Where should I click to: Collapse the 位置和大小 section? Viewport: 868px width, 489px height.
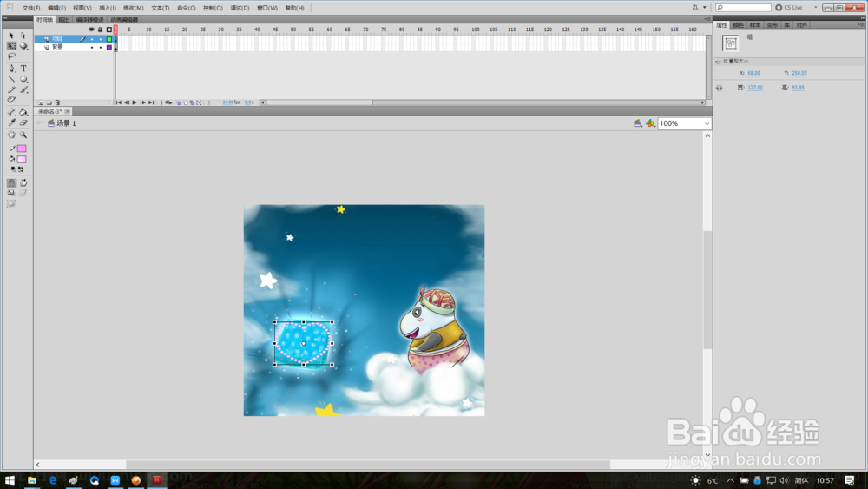coord(719,62)
